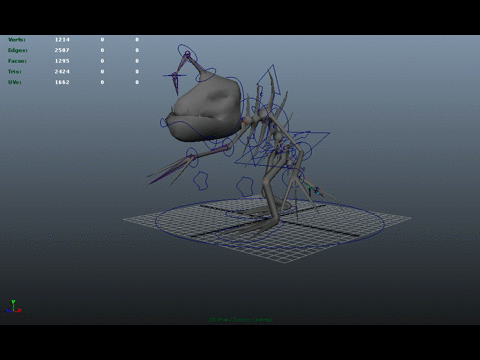Click the UVs heads-up display label

15,82
